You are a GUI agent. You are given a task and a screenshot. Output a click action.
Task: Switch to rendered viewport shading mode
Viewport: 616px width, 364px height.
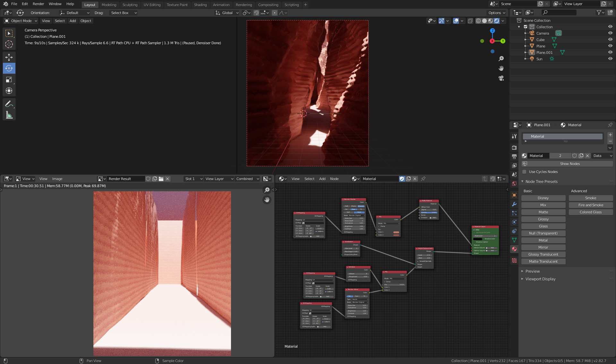tap(497, 21)
